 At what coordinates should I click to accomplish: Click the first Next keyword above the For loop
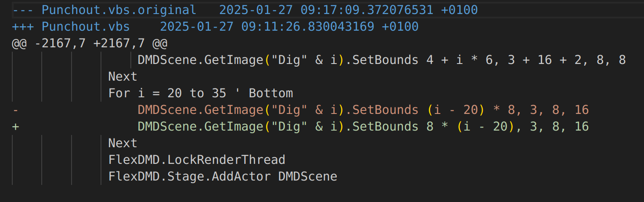pos(123,77)
